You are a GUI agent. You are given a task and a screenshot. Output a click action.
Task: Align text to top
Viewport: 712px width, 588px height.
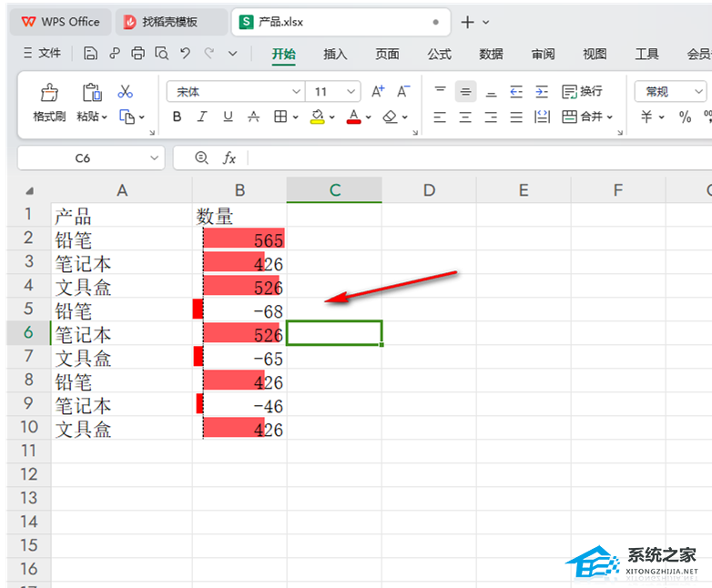click(440, 92)
